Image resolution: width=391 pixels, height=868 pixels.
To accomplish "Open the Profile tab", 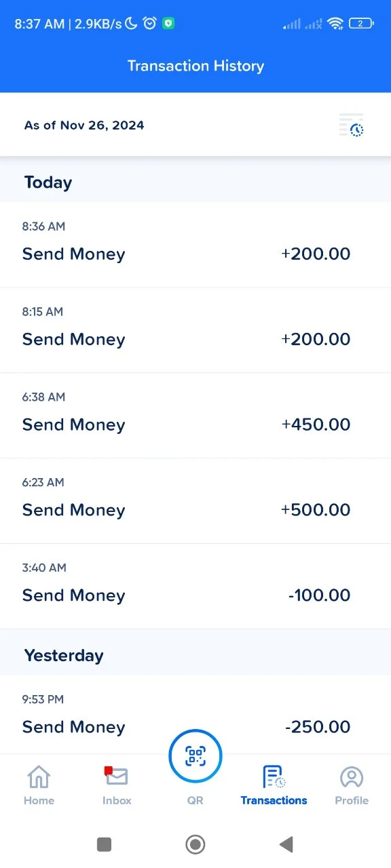I will coord(352,785).
